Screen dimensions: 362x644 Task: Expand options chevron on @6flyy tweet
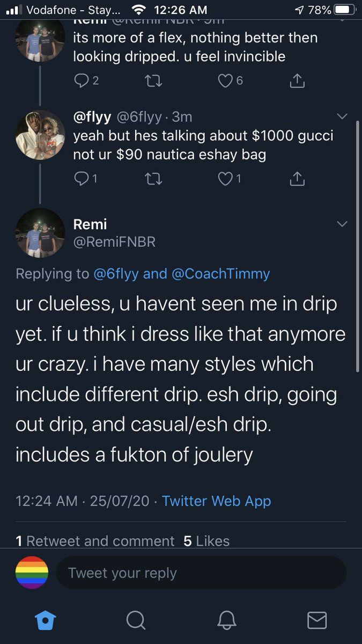coord(341,116)
